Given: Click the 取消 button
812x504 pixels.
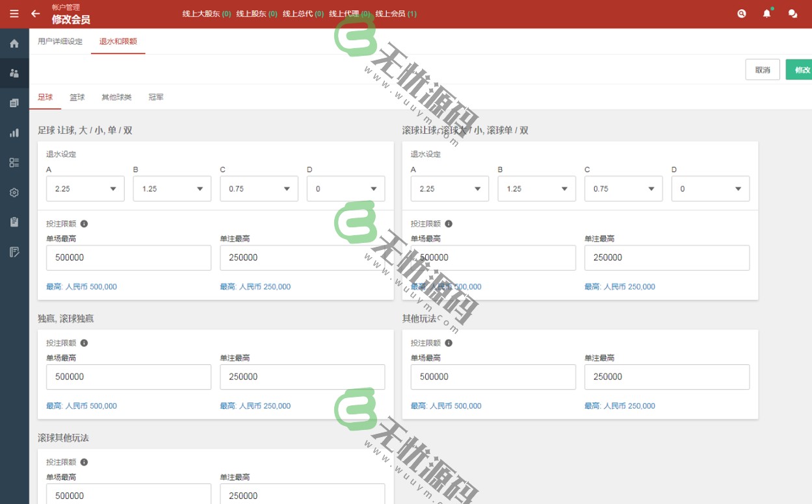Looking at the screenshot, I should (763, 70).
